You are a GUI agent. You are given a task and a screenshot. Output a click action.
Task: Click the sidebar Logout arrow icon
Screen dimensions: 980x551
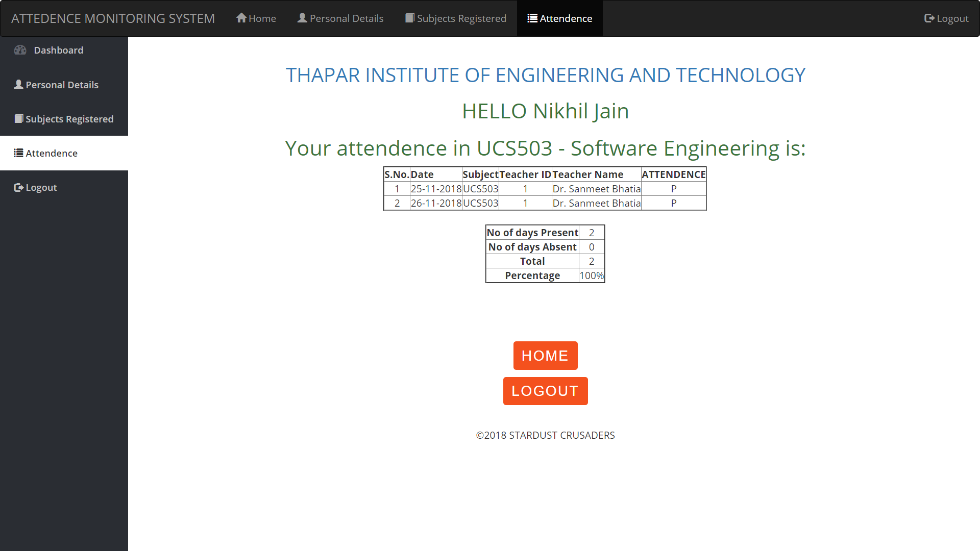[18, 187]
